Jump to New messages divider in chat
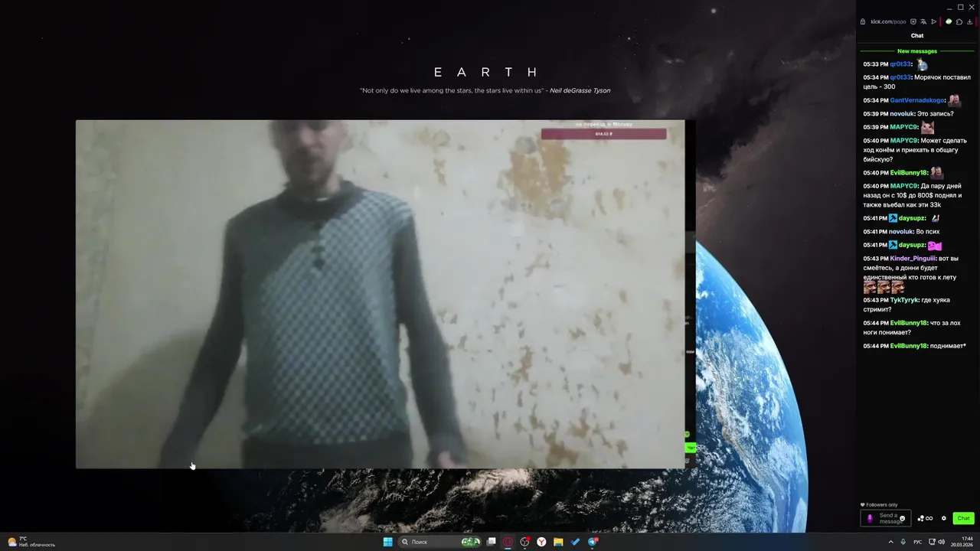This screenshot has width=980, height=551. pyautogui.click(x=917, y=51)
